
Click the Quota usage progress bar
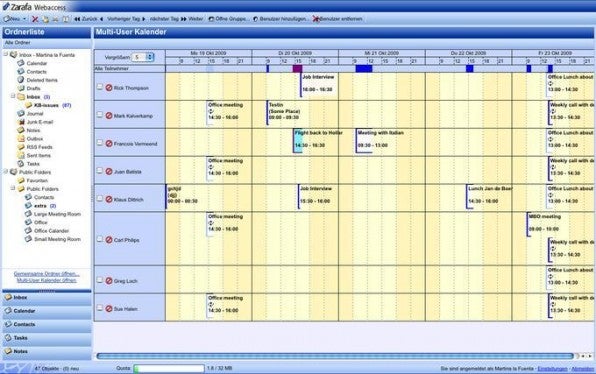169,368
